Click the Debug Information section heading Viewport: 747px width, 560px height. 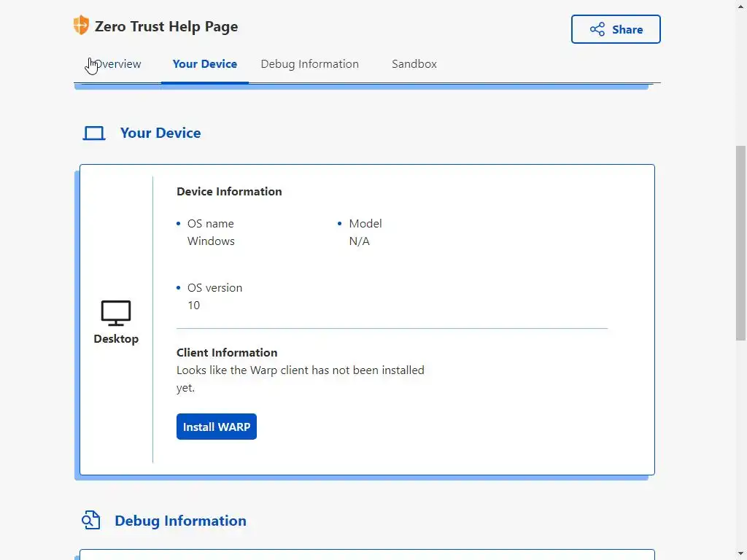(x=180, y=521)
